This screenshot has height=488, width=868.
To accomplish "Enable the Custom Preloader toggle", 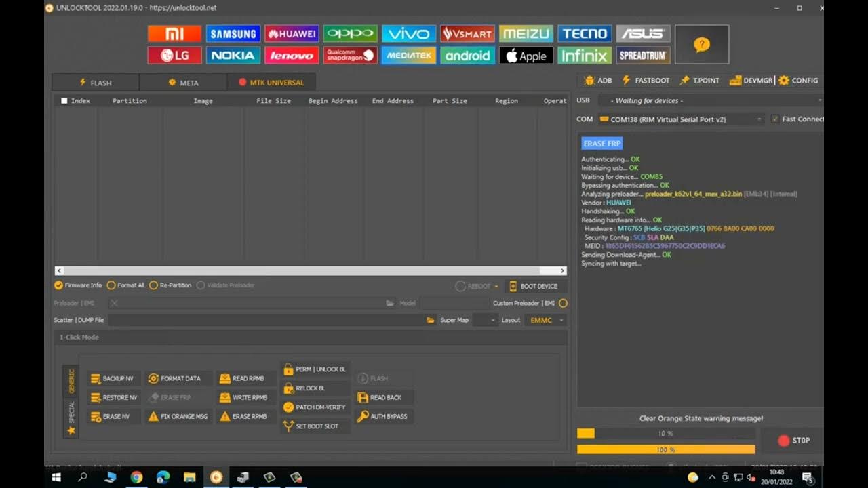I will (x=563, y=303).
